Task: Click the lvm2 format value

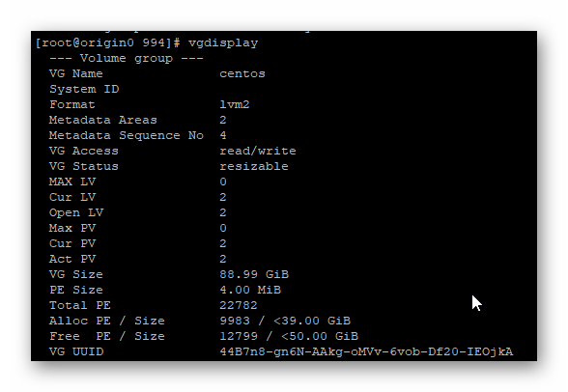Action: [x=235, y=104]
